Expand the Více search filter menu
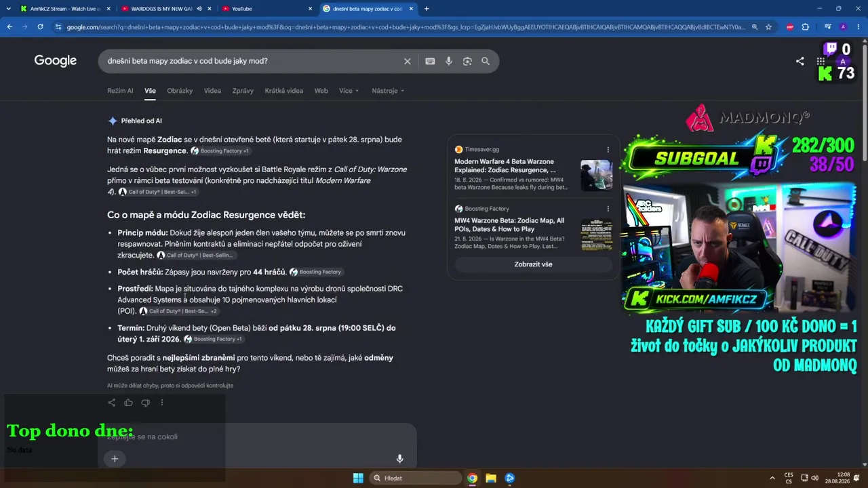Viewport: 868px width, 488px height. 349,91
